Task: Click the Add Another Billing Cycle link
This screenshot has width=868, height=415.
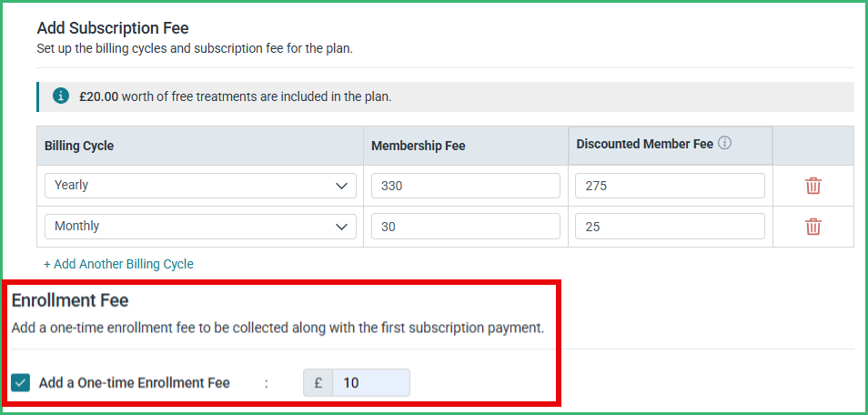Action: click(x=118, y=264)
